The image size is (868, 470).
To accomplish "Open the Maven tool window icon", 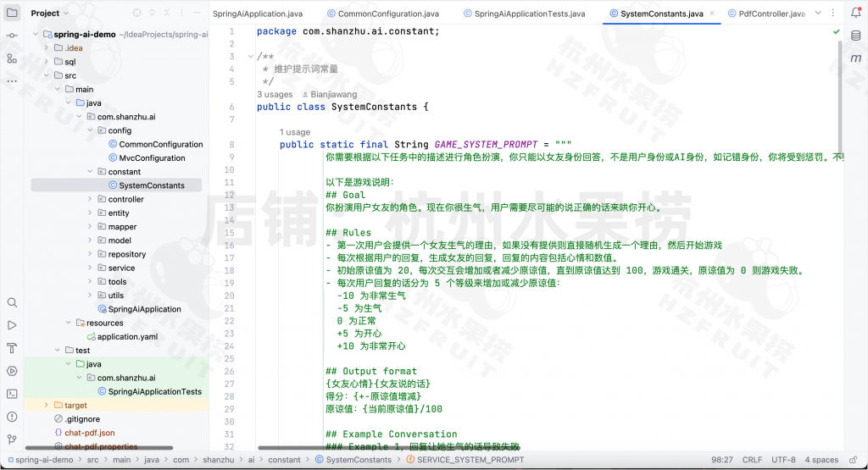I will tap(855, 58).
